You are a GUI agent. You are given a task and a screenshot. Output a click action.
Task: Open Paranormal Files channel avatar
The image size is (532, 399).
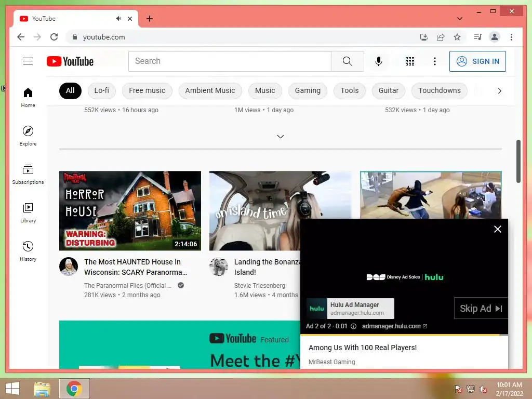tap(69, 267)
